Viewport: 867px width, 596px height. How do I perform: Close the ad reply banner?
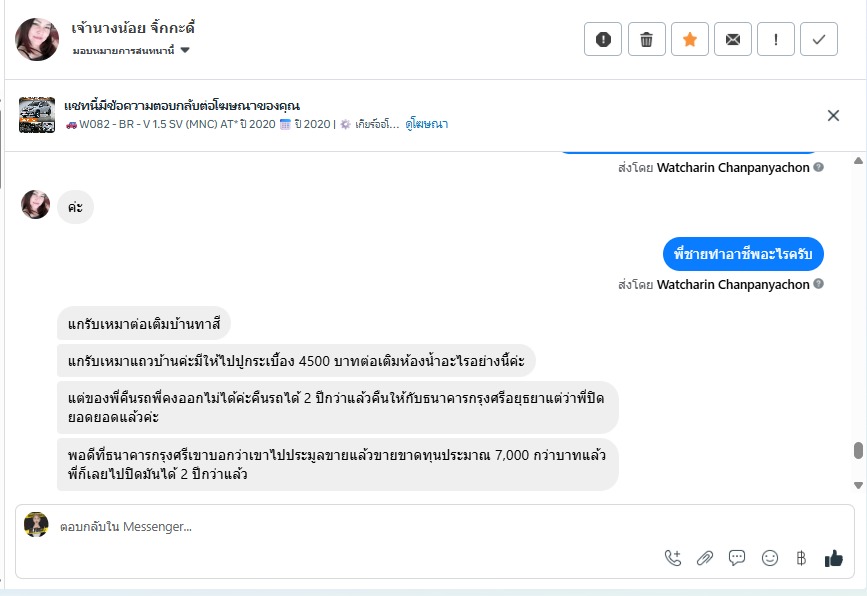(x=833, y=115)
